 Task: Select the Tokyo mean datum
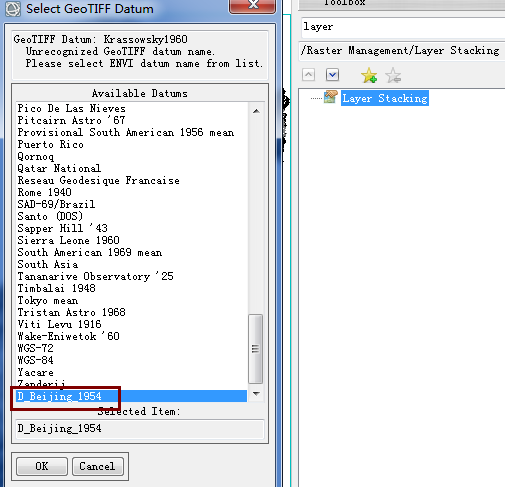pos(131,300)
